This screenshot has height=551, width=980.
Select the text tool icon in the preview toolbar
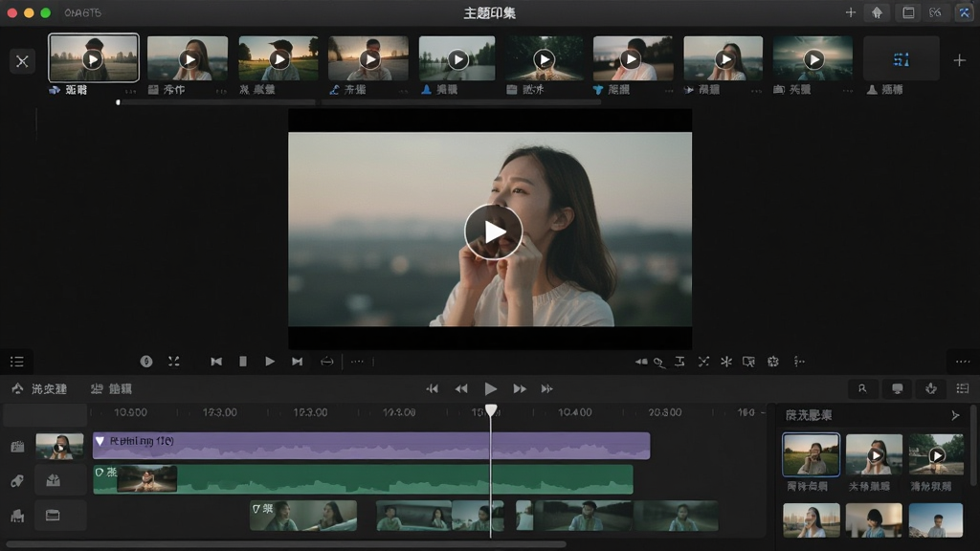(680, 361)
